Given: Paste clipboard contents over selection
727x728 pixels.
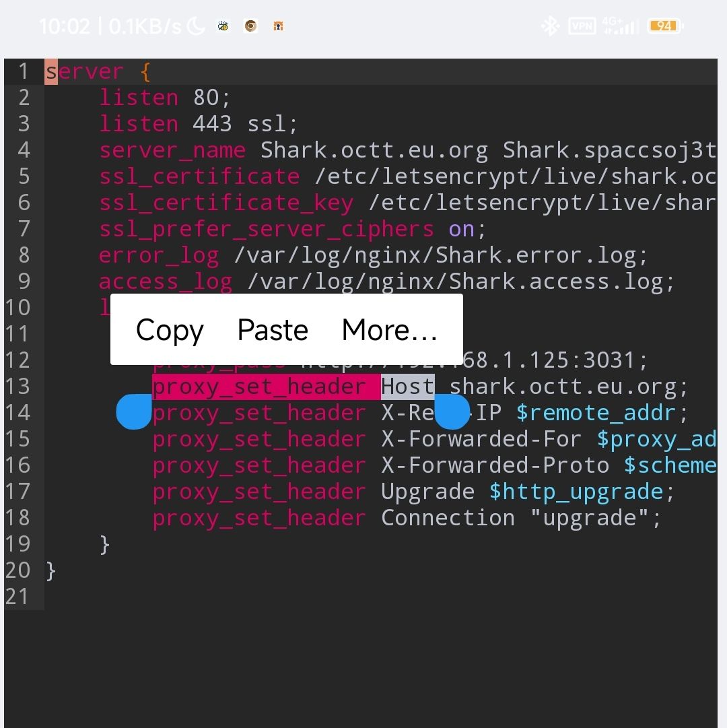Looking at the screenshot, I should [272, 329].
